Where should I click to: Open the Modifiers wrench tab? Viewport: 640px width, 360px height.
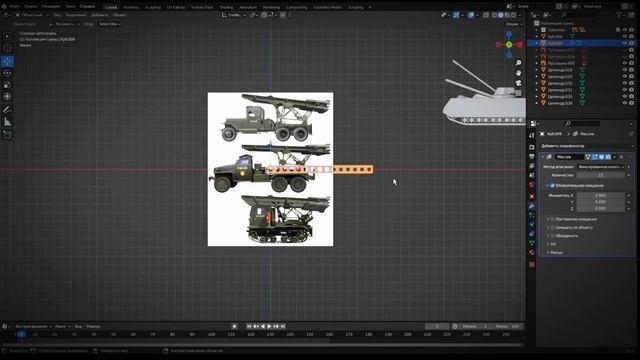click(532, 206)
